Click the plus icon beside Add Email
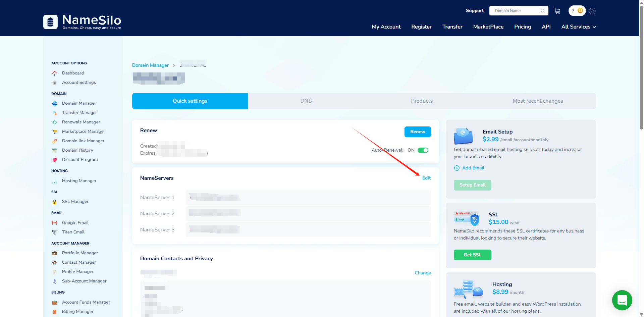This screenshot has height=317, width=644. click(x=457, y=168)
